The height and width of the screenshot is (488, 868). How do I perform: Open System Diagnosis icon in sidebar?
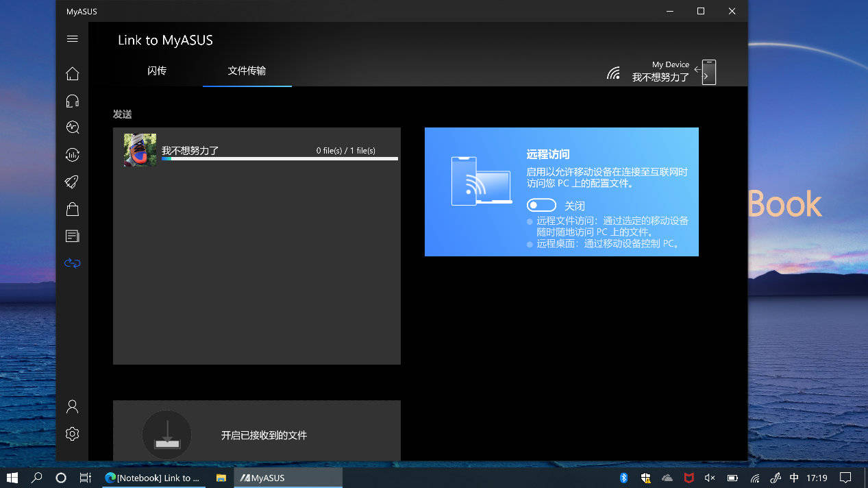click(x=72, y=127)
